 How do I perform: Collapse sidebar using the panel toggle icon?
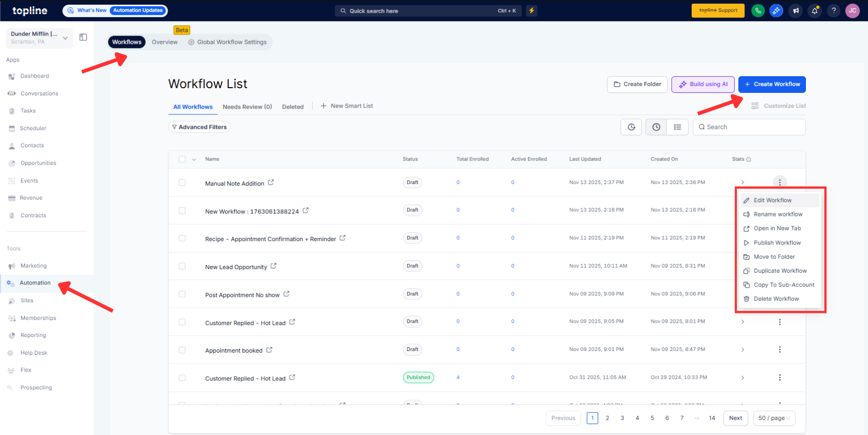click(83, 37)
